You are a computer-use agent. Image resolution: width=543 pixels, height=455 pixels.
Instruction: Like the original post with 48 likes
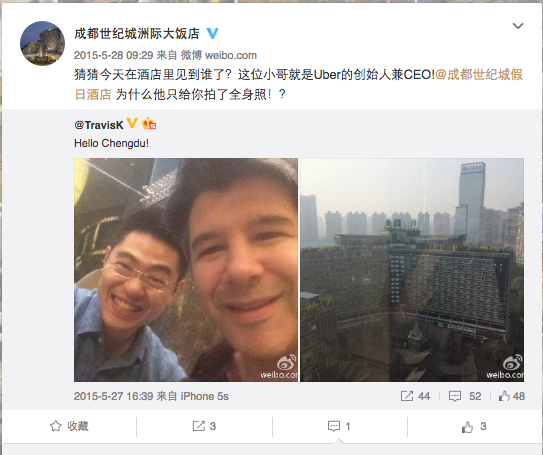click(x=512, y=396)
